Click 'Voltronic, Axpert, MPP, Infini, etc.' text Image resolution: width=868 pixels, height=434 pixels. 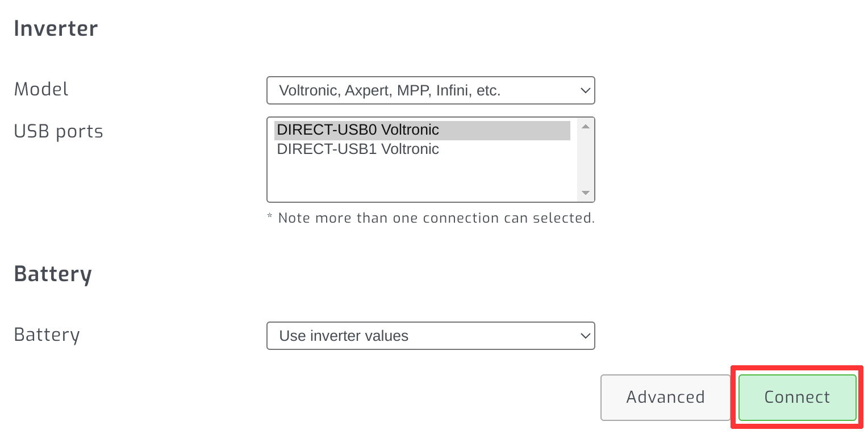tap(390, 90)
